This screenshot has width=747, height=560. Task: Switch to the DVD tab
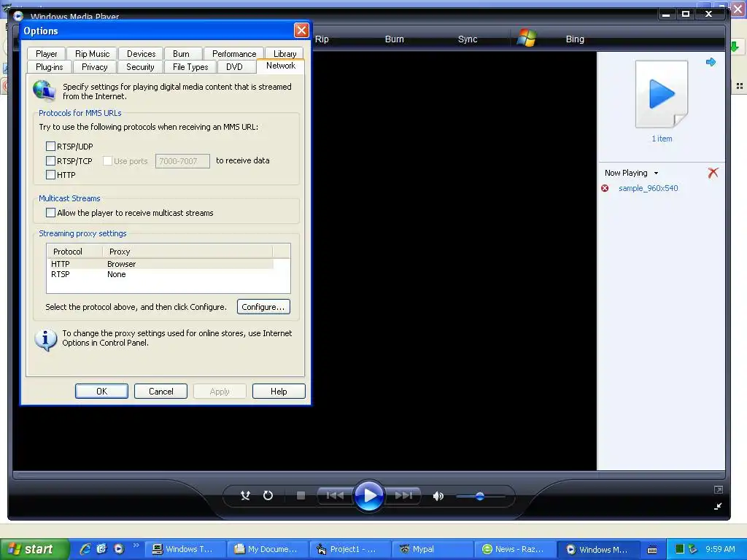tap(234, 67)
